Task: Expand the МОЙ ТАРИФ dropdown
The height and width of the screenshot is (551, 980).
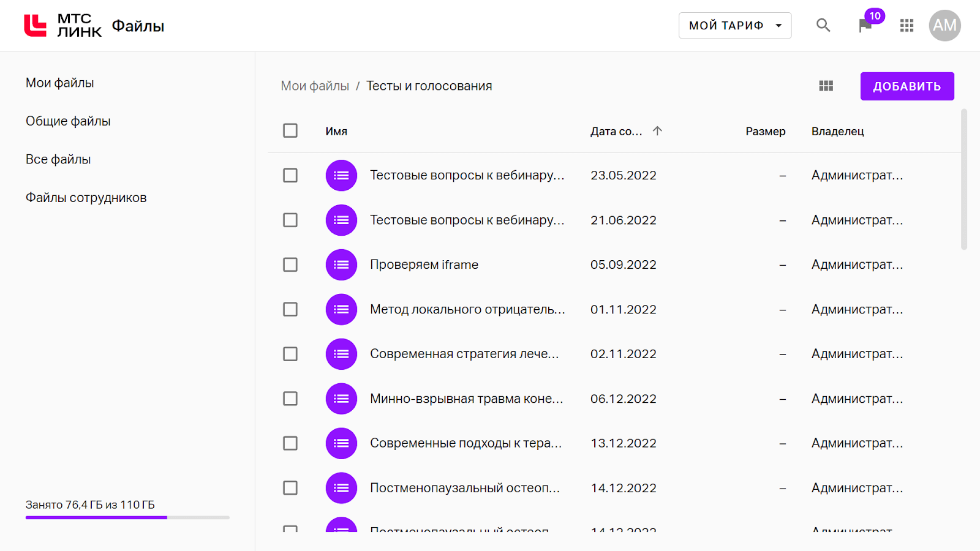Action: click(x=734, y=25)
